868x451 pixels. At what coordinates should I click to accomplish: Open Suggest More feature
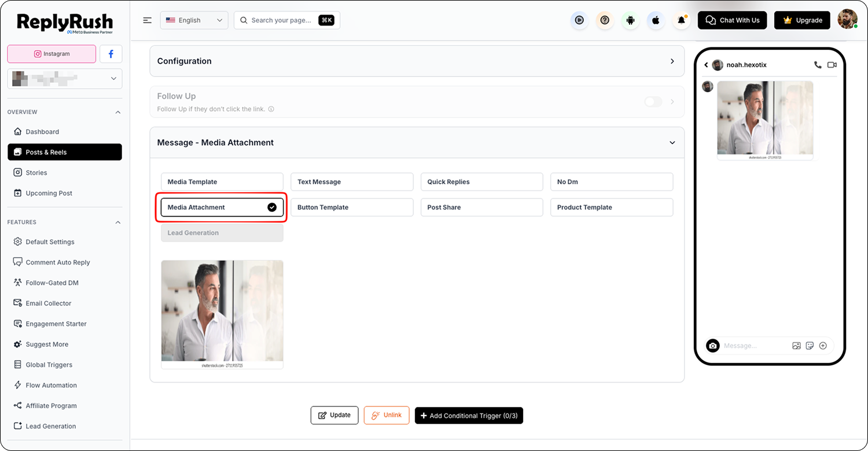click(65, 344)
